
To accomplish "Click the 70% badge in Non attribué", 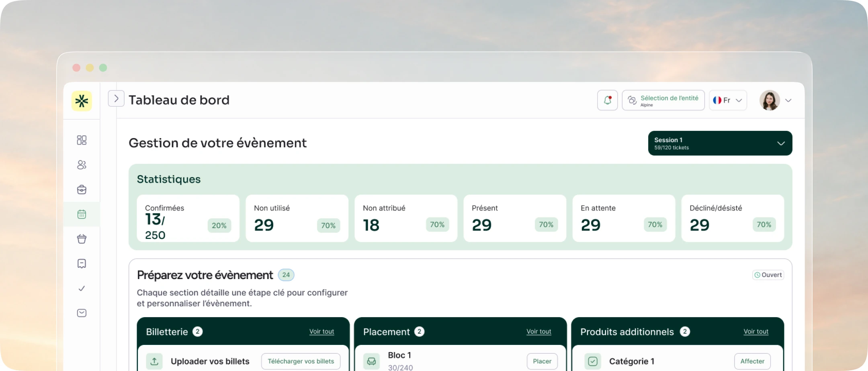I will click(437, 225).
